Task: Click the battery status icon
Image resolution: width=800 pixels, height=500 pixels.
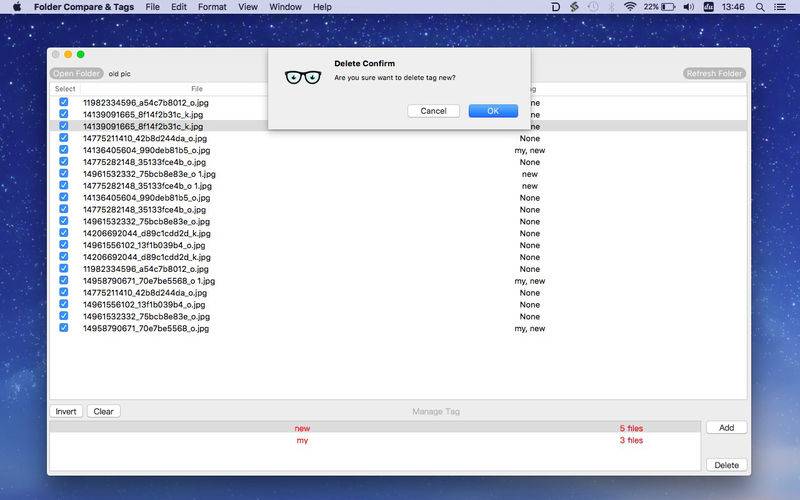Action: 668,7
